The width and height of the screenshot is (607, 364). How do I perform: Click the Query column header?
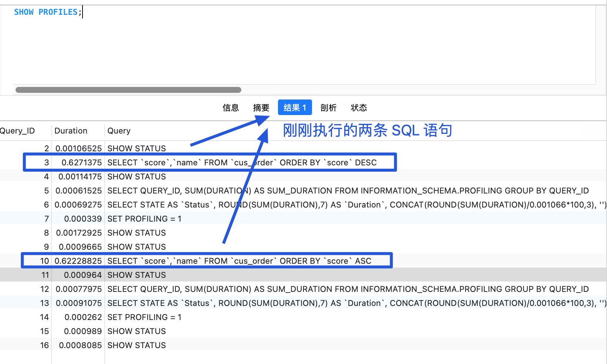119,131
